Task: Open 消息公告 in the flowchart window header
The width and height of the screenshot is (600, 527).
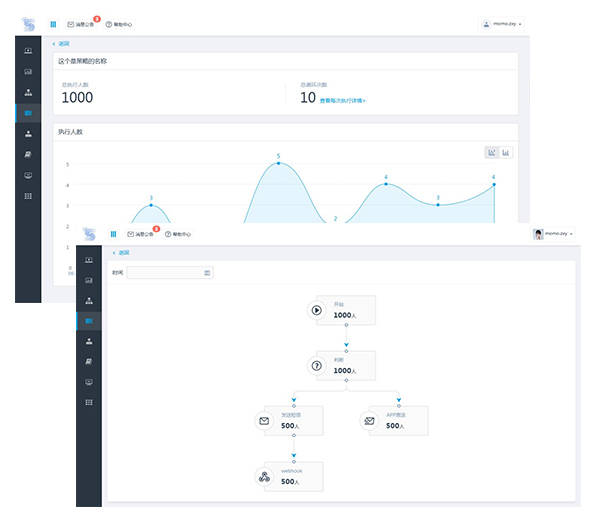Action: point(141,234)
